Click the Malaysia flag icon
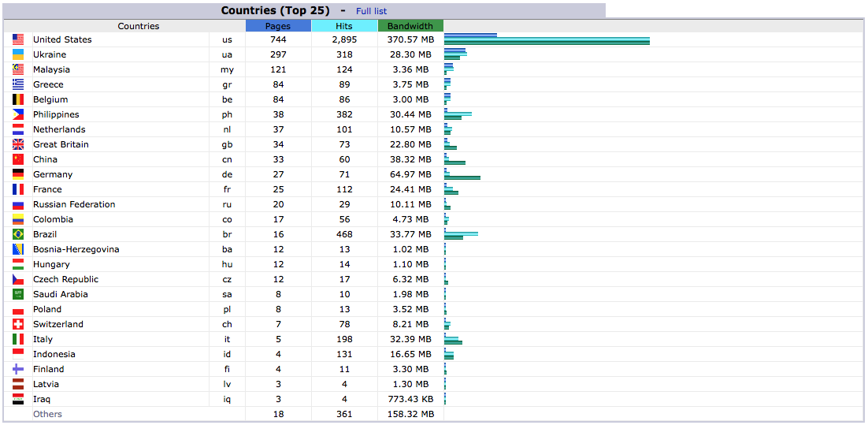Image resolution: width=868 pixels, height=425 pixels. pyautogui.click(x=18, y=69)
